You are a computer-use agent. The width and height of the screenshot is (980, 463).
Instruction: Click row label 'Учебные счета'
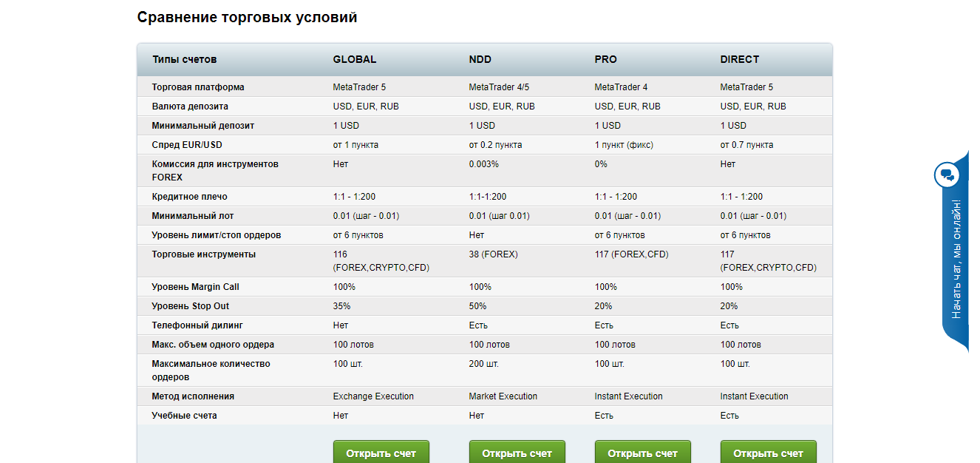point(185,416)
